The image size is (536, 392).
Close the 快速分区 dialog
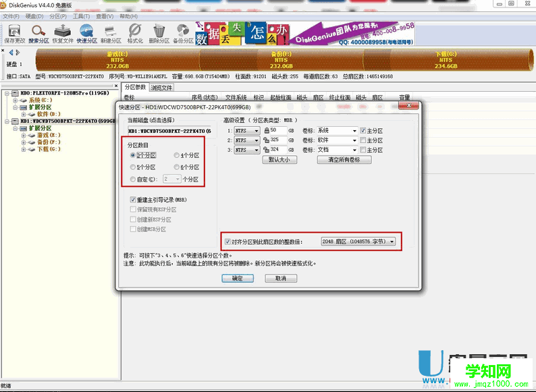pyautogui.click(x=409, y=106)
